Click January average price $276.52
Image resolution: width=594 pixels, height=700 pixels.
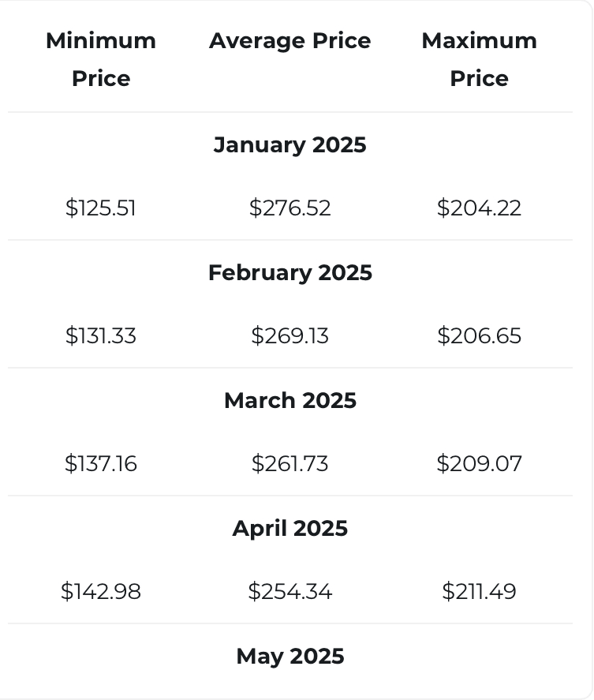290,208
